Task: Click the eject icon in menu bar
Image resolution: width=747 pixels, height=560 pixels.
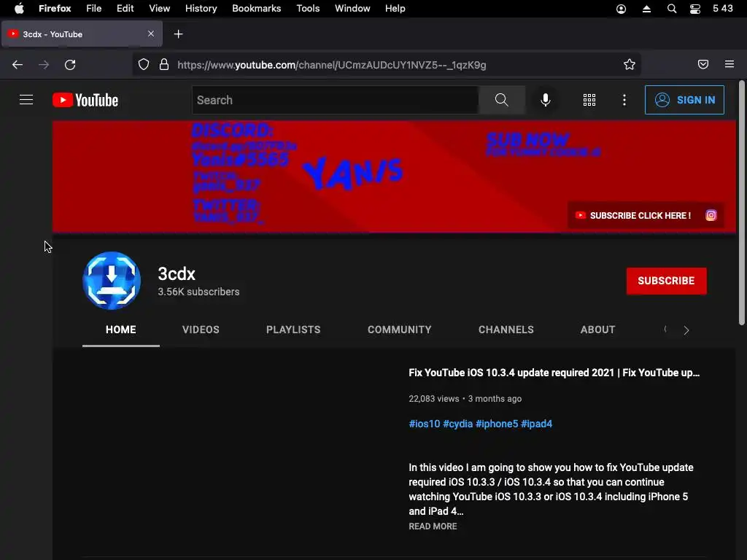Action: (646, 9)
